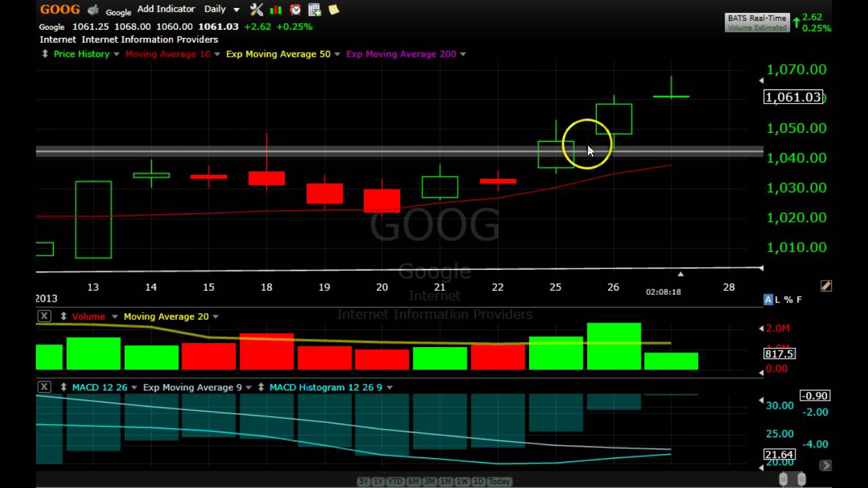Click the GOOG ticker symbol
This screenshot has width=868, height=488.
tap(60, 9)
